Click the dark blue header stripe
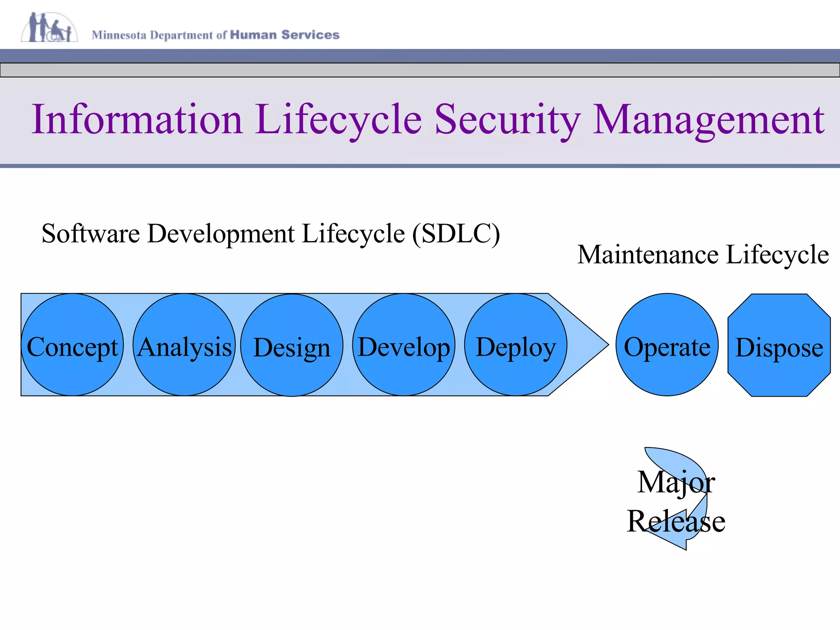The height and width of the screenshot is (630, 840). click(420, 56)
